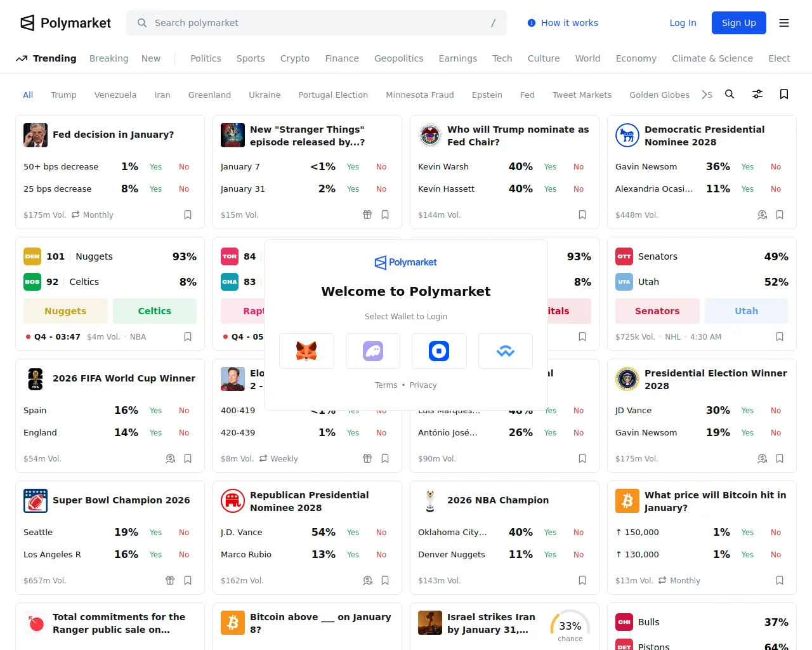
Task: Bookmark the Fed decision in January market
Action: pyautogui.click(x=188, y=215)
